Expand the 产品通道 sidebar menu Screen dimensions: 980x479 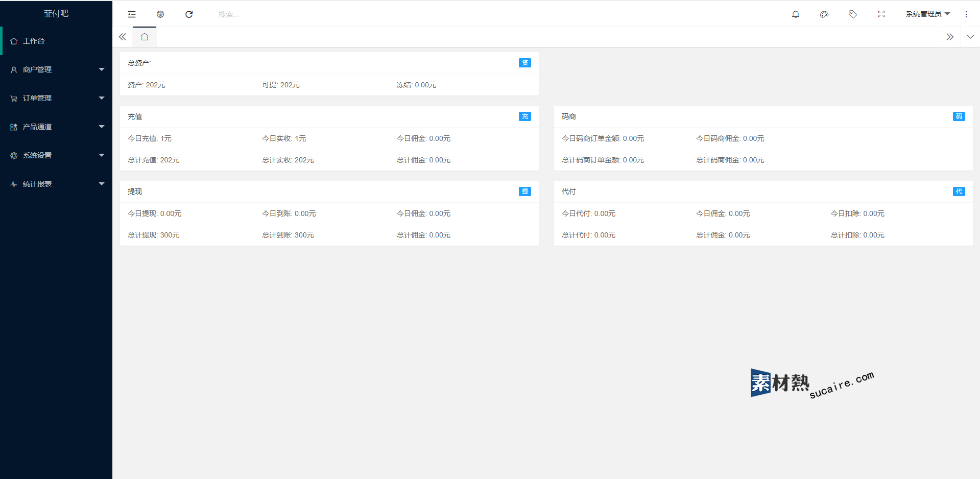pyautogui.click(x=56, y=127)
